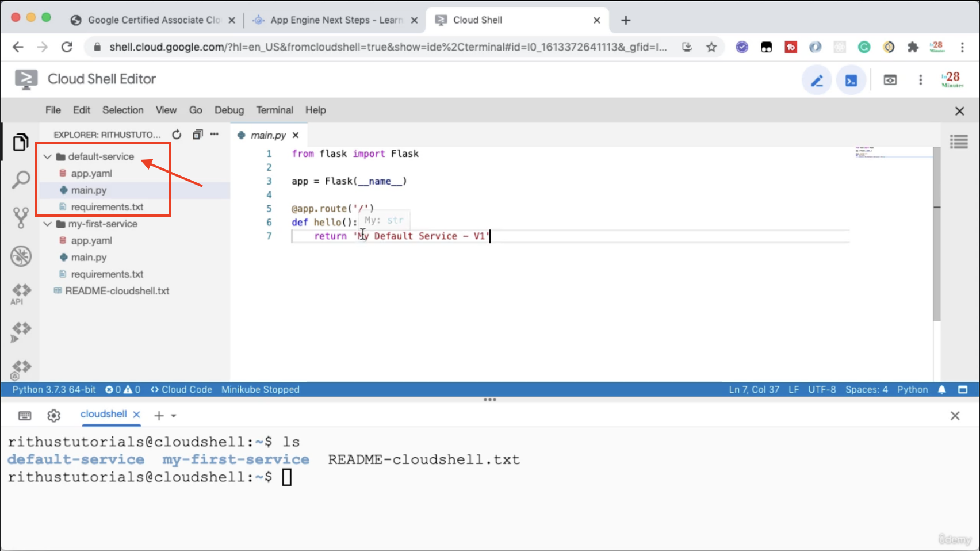This screenshot has width=980, height=552.
Task: Select main.py under default-service
Action: point(89,190)
